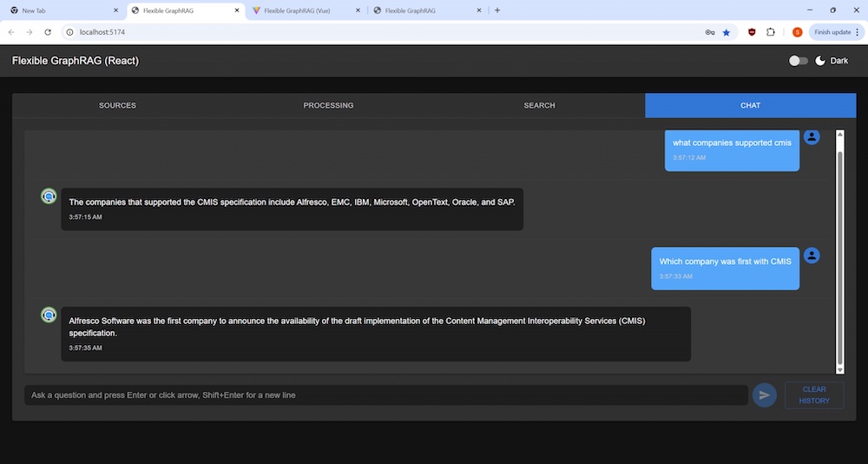Click the bookmark star in address bar
868x464 pixels.
click(727, 32)
